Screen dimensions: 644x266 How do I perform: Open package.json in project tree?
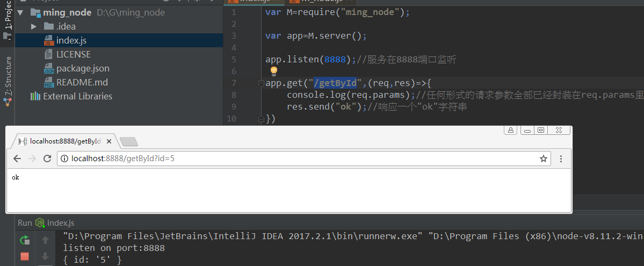[83, 68]
